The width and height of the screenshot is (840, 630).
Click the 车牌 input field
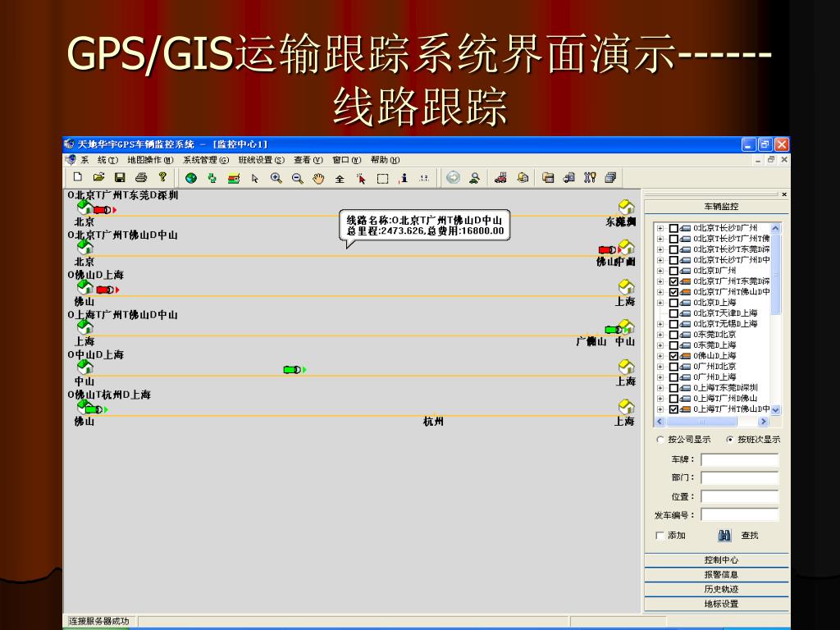(740, 459)
